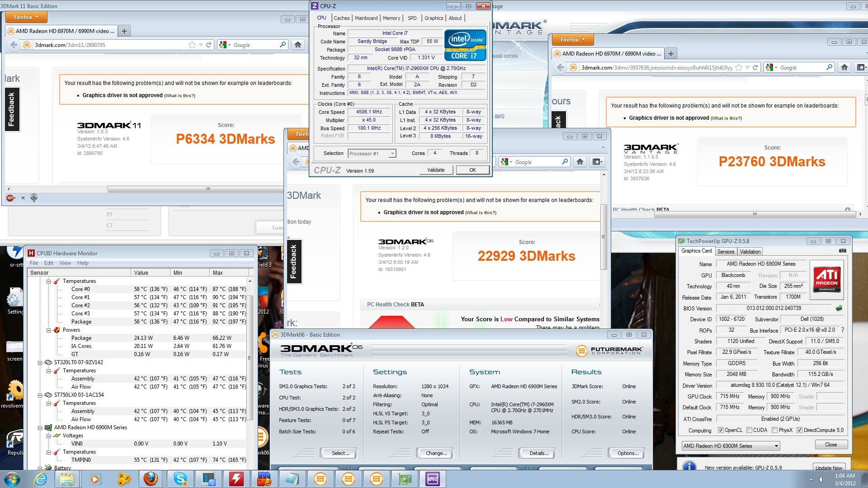Click the clock showing 1:04 AM in the tray
The image size is (868, 488).
coord(844,475)
